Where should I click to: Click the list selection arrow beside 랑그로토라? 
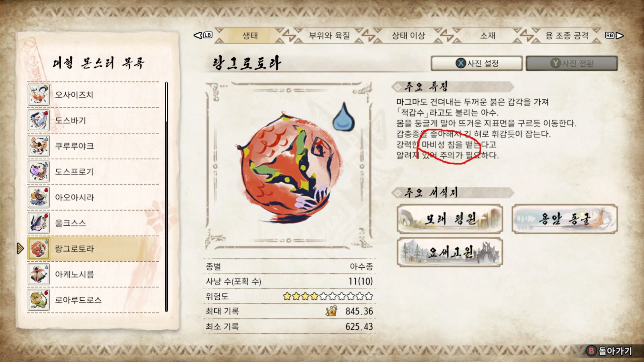pos(20,248)
